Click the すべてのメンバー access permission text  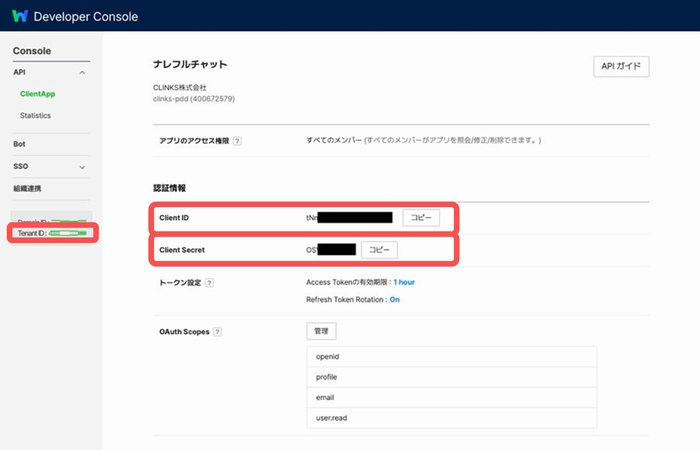click(333, 140)
